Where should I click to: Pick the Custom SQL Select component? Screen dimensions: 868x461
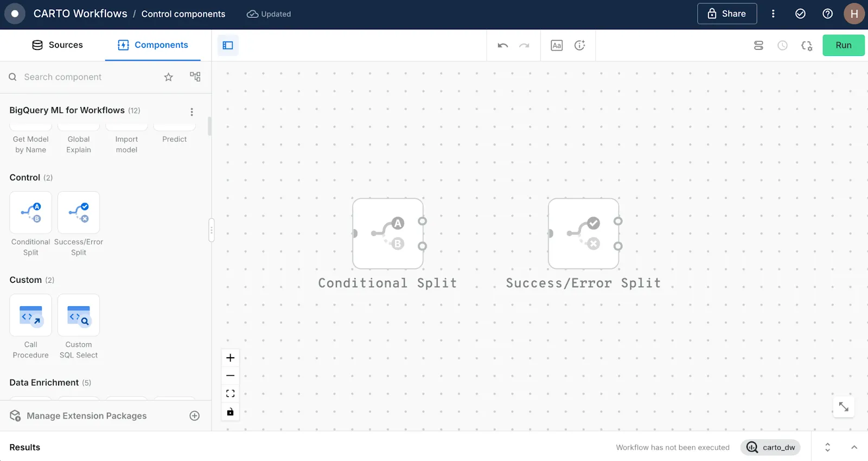click(79, 315)
